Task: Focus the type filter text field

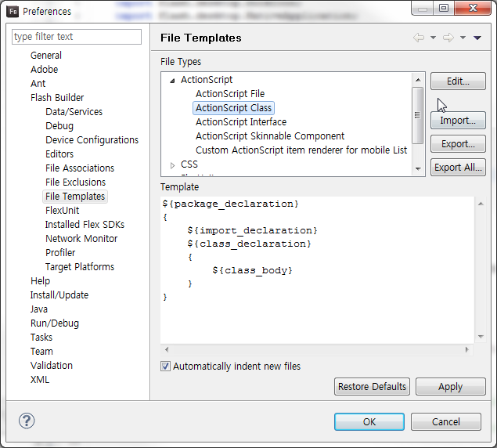Action: (x=77, y=37)
